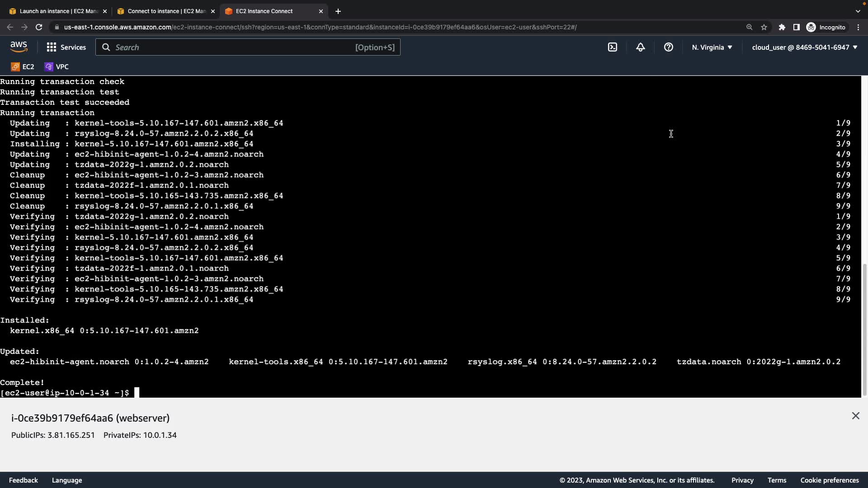868x488 pixels.
Task: Switch to Connect to instance tab
Action: (166, 11)
